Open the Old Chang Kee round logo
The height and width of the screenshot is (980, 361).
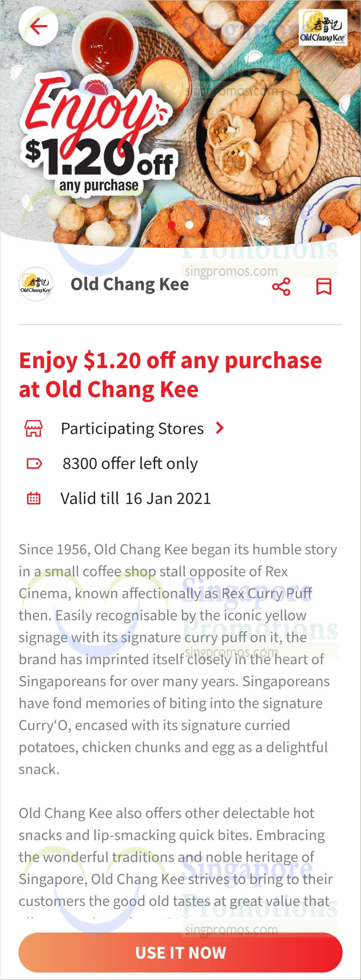36,284
